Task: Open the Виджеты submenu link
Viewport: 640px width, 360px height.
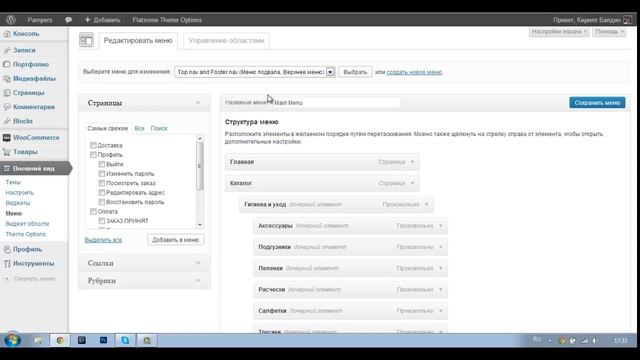Action: coord(18,203)
